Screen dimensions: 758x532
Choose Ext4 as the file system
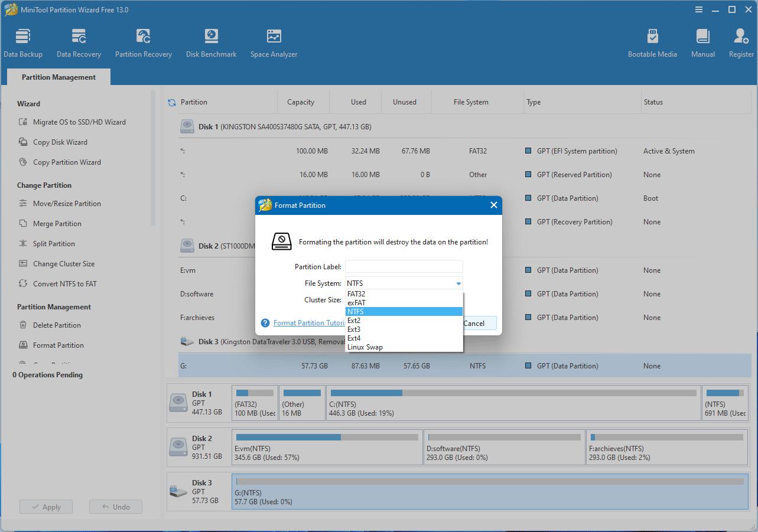click(x=354, y=338)
